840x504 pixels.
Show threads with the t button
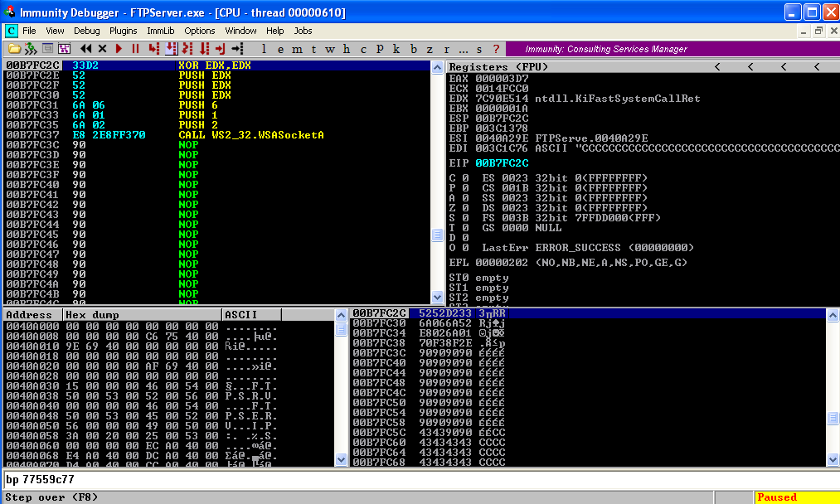[313, 49]
